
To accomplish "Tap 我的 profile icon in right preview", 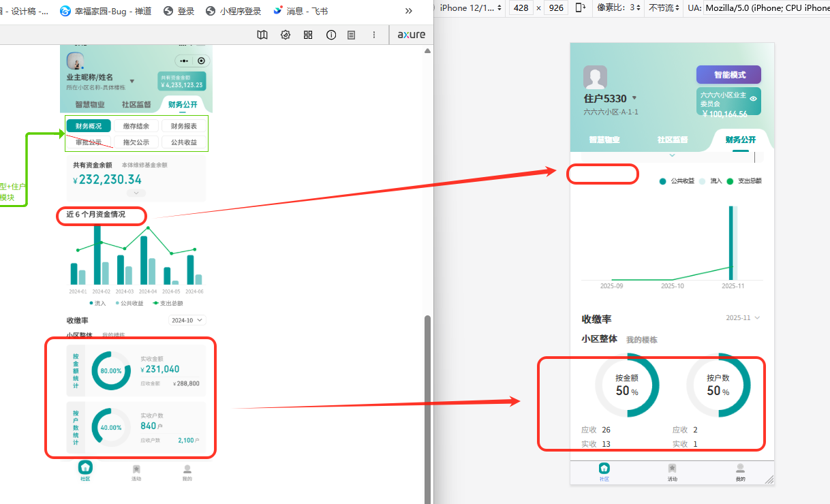I will coord(740,469).
